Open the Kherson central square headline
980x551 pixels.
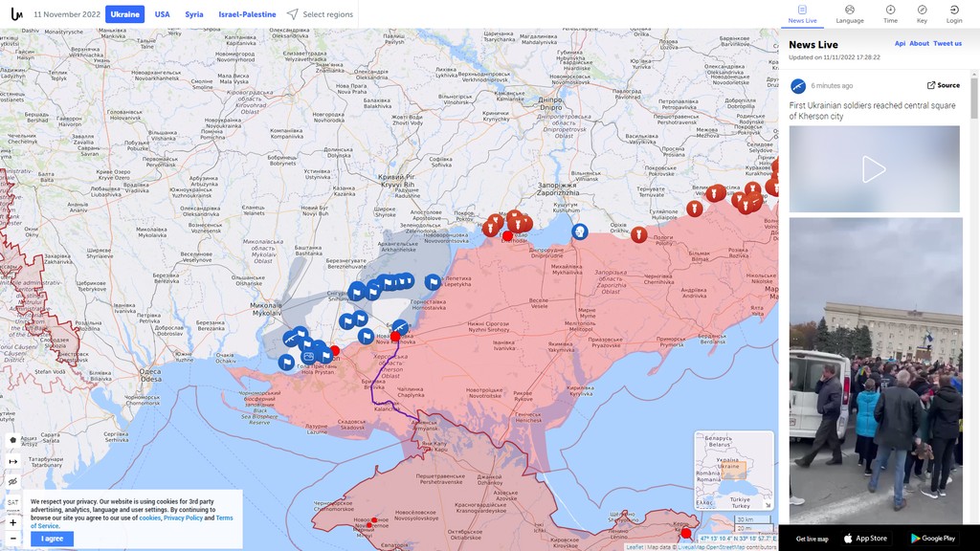(872, 111)
